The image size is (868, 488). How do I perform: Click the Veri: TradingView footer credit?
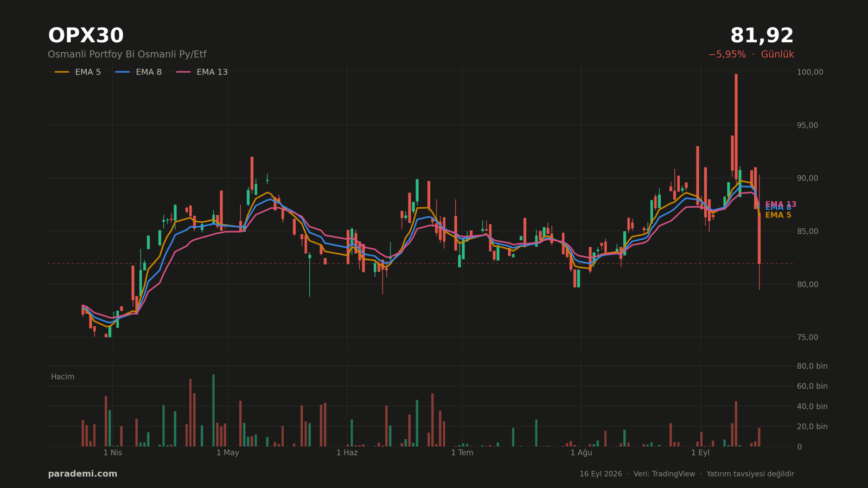[664, 474]
